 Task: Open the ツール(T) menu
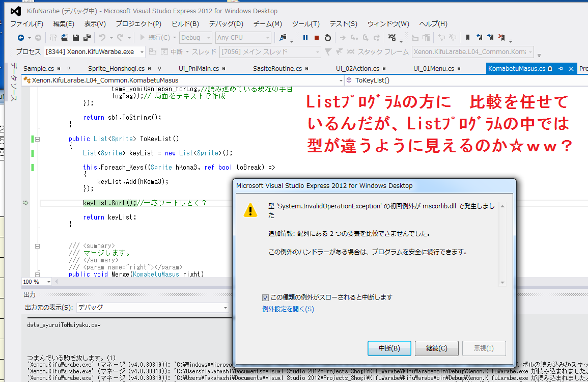pos(306,23)
